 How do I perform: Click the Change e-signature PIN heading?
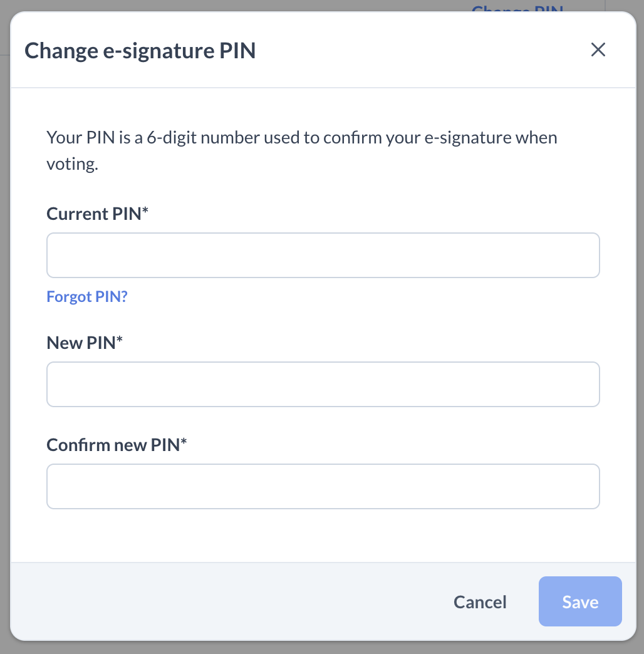(x=140, y=51)
